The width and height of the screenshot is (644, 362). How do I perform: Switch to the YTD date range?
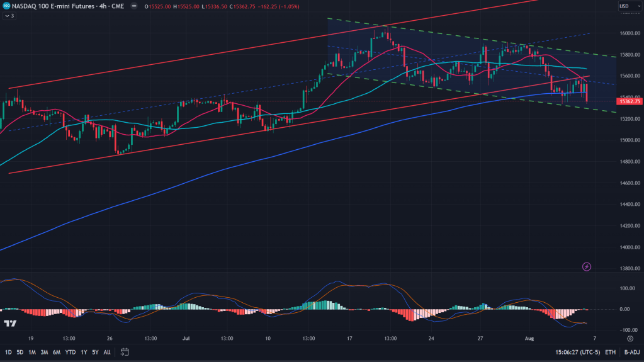click(x=70, y=351)
